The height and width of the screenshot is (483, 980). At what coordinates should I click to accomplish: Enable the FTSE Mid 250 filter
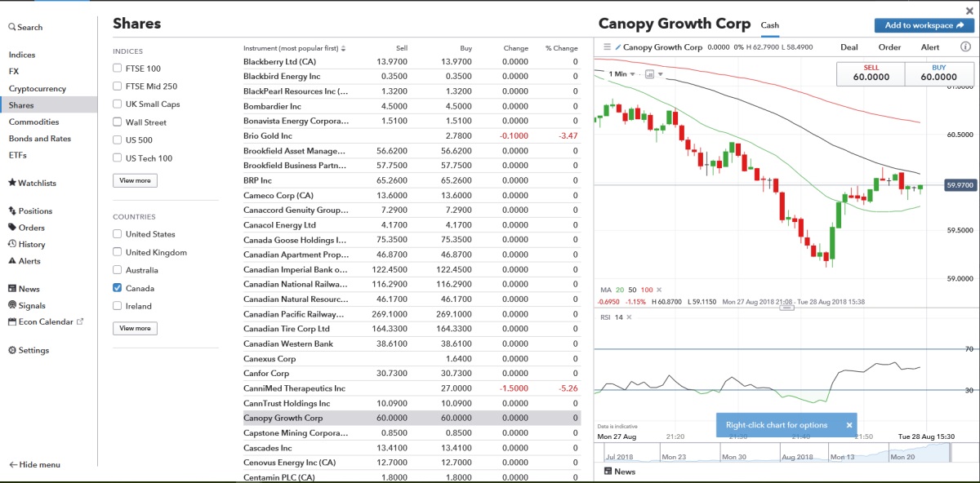(x=118, y=86)
